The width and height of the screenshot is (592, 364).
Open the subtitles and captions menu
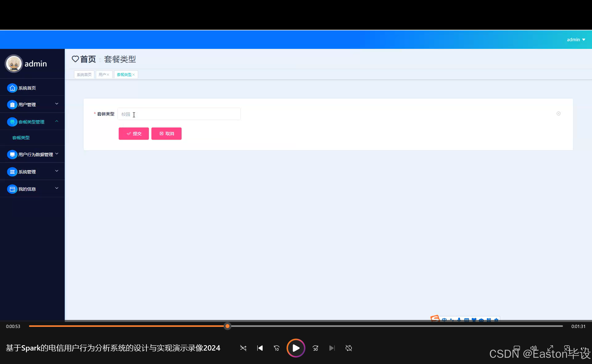click(517, 348)
